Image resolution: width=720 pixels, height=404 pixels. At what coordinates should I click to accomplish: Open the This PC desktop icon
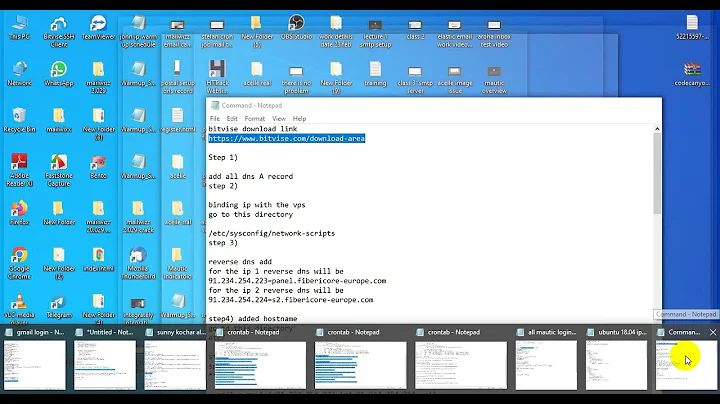click(x=19, y=28)
